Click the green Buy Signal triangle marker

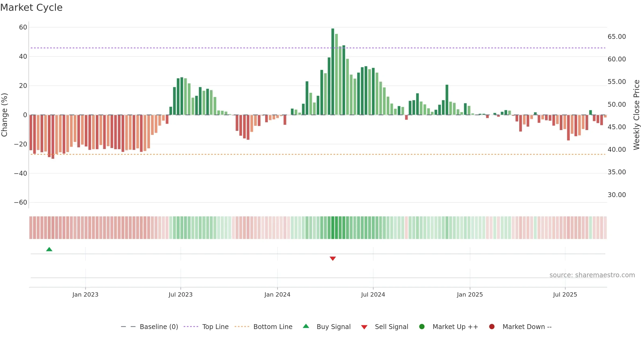[49, 249]
